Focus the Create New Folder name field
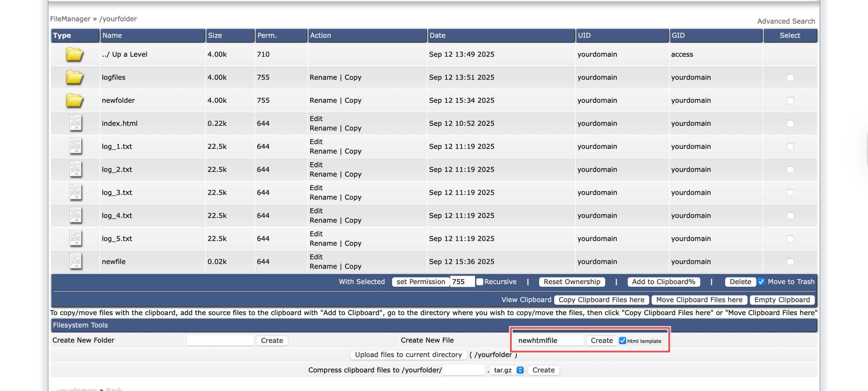 pyautogui.click(x=220, y=340)
